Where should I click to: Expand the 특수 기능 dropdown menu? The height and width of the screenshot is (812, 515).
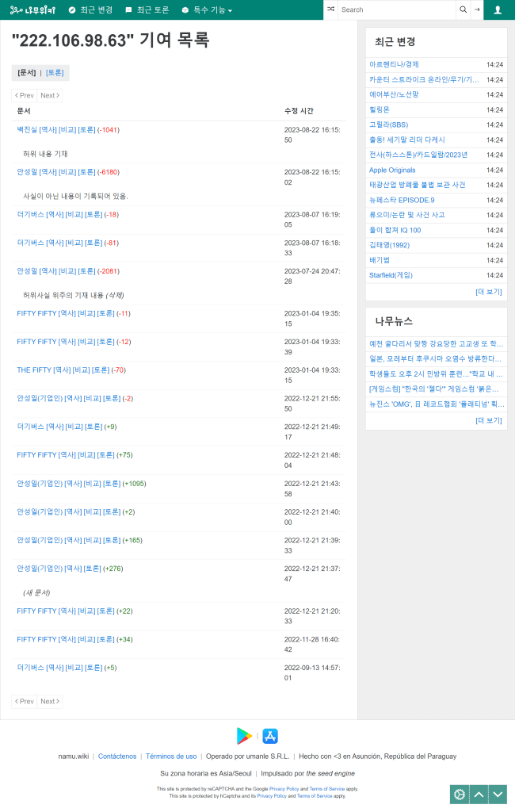click(207, 10)
